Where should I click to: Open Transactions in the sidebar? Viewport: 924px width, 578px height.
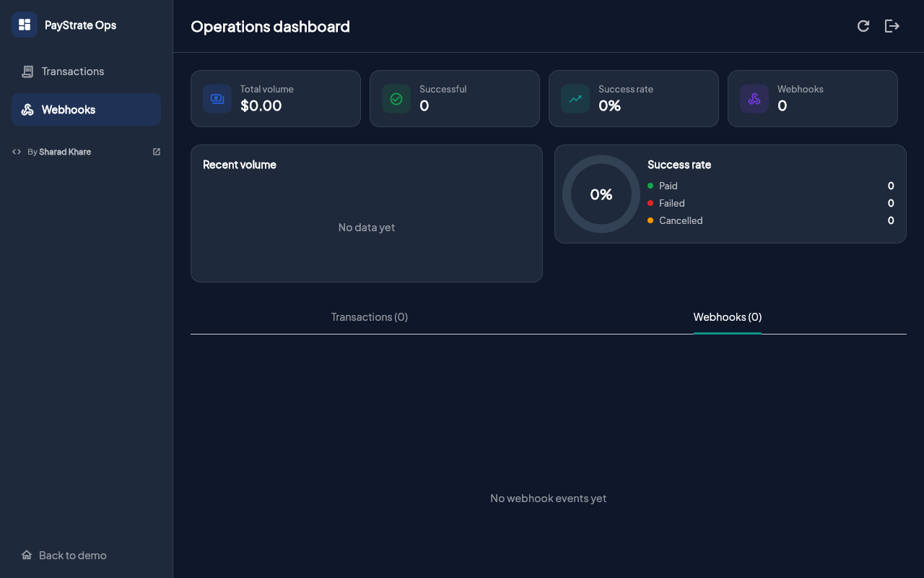click(x=86, y=72)
